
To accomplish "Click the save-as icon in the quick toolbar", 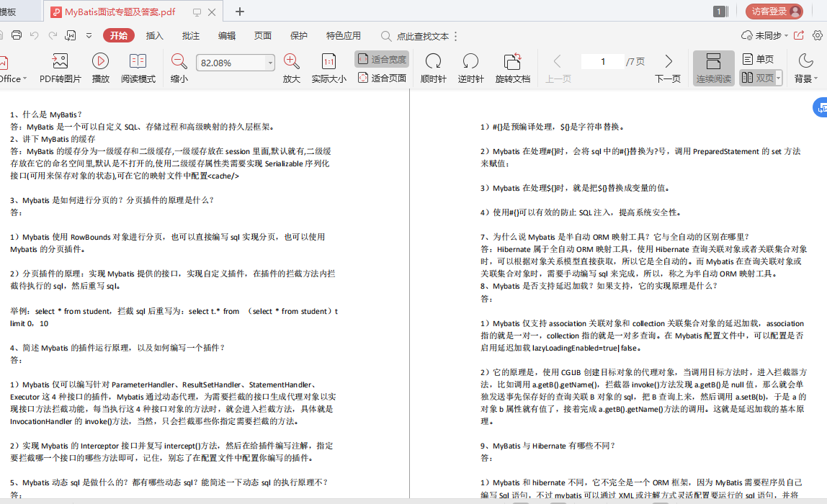I will [70, 35].
